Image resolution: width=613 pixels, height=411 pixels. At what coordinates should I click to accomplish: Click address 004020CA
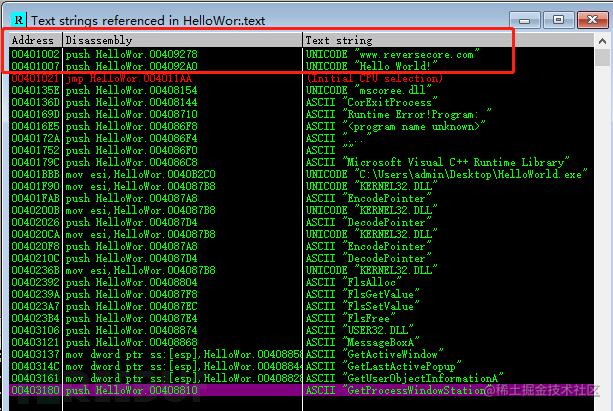point(36,234)
